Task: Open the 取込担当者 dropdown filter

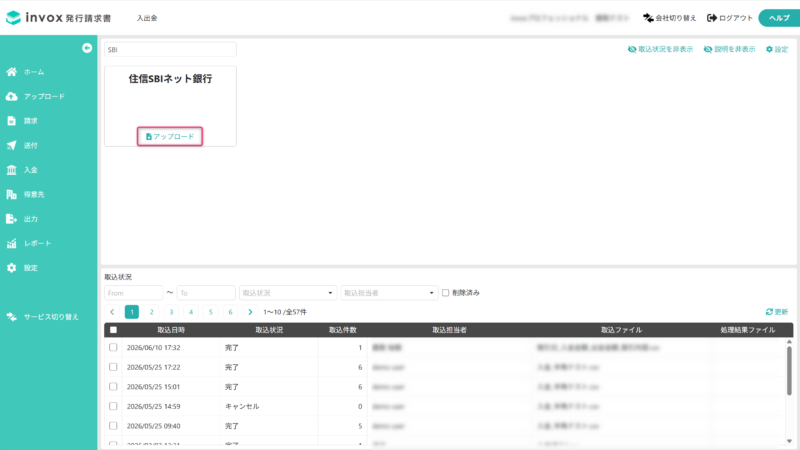Action: point(389,293)
